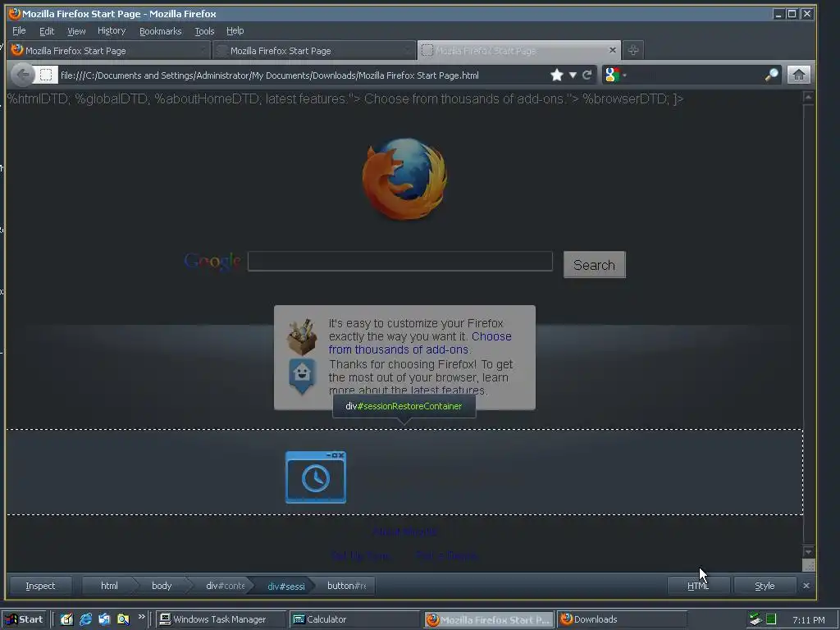Switch to Windows Task Manager in the taskbar
Screen dimensions: 840x630
[221, 619]
